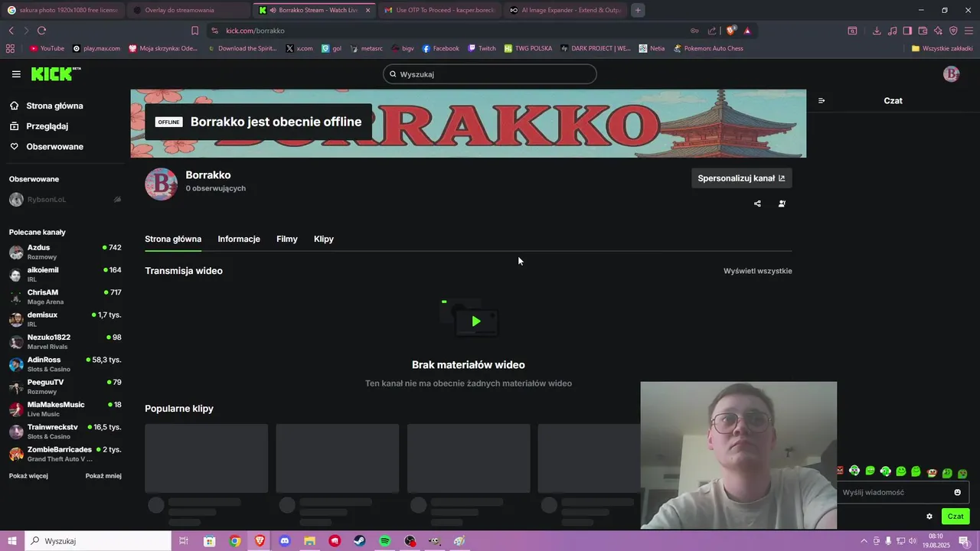This screenshot has height=551, width=980.
Task: Toggle the hidden RybsonLoL follow indicator icon
Action: 117,200
